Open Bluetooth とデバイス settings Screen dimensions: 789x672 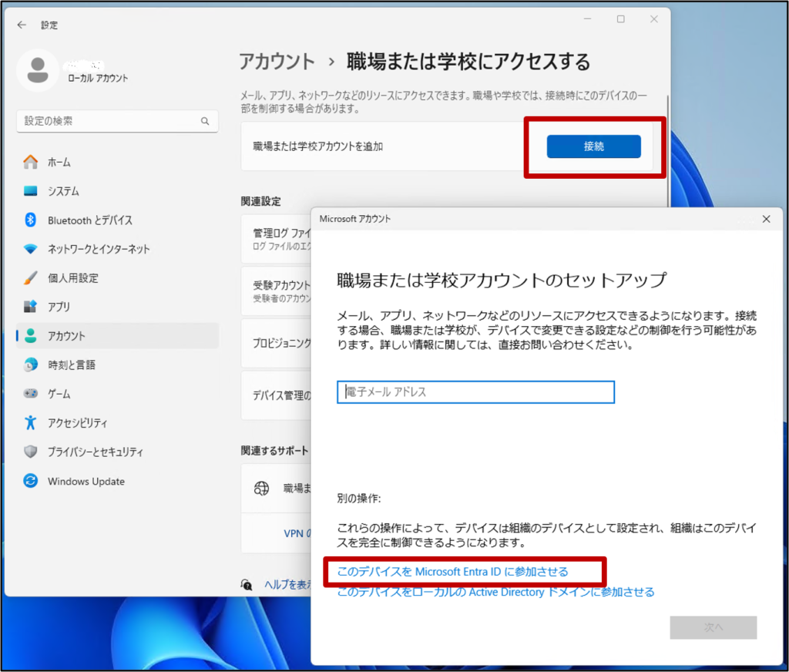[117, 220]
